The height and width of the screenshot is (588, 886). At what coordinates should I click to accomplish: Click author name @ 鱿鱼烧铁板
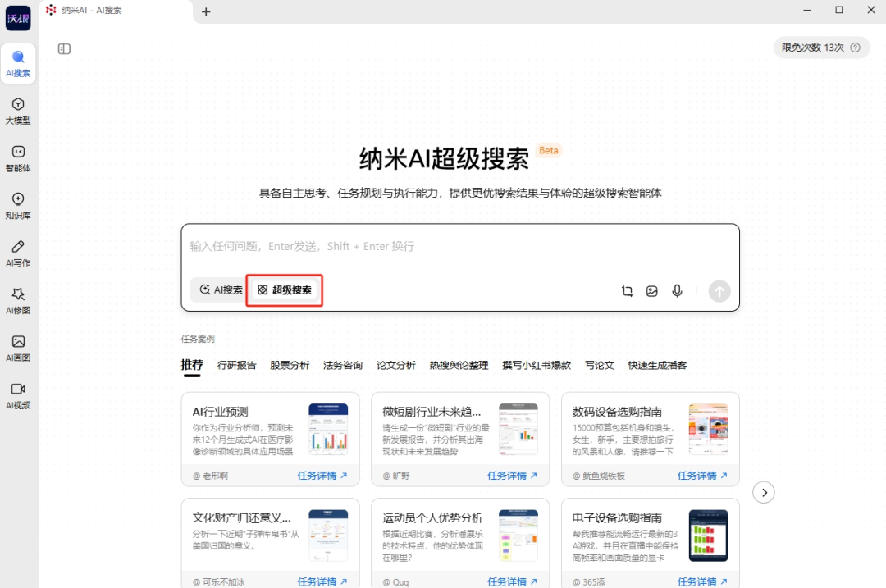[x=598, y=476]
